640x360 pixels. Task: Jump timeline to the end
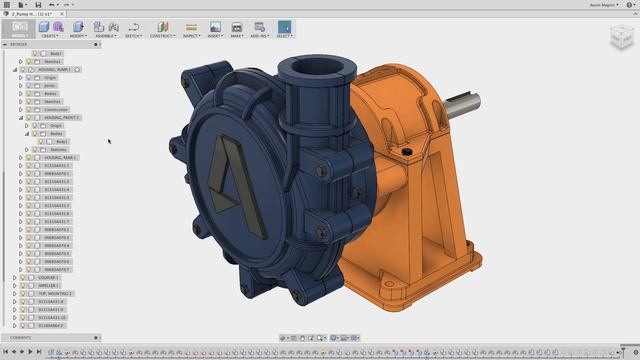(39, 351)
